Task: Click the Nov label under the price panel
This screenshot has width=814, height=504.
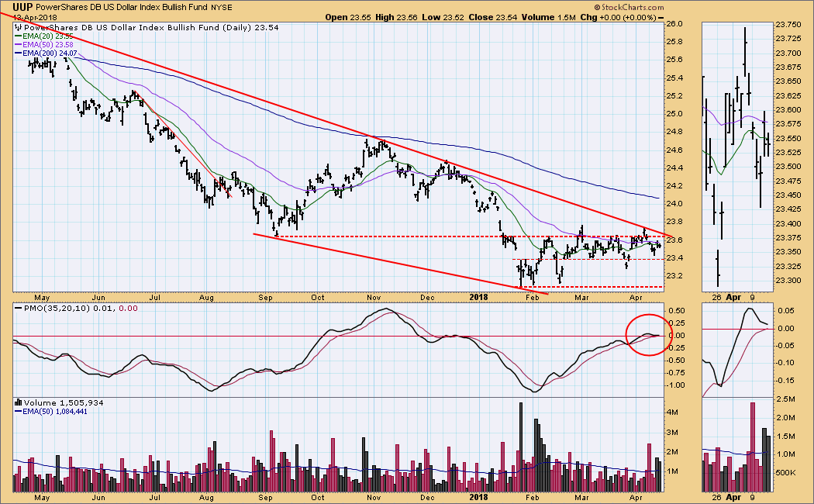Action: (373, 298)
